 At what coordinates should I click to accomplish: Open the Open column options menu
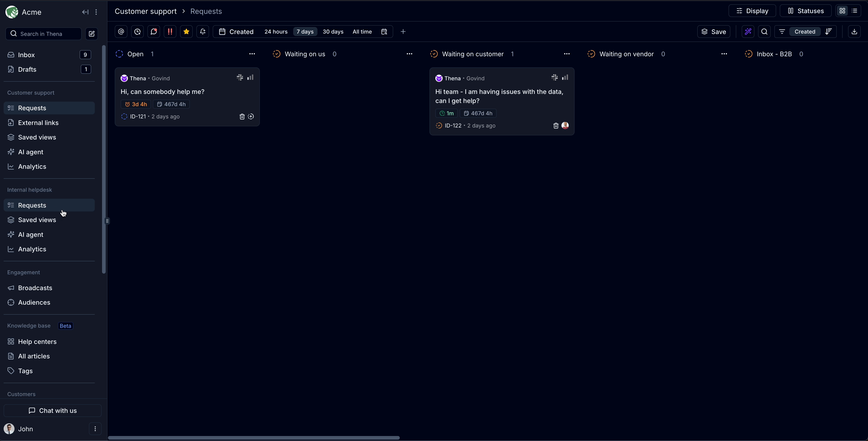tap(252, 54)
